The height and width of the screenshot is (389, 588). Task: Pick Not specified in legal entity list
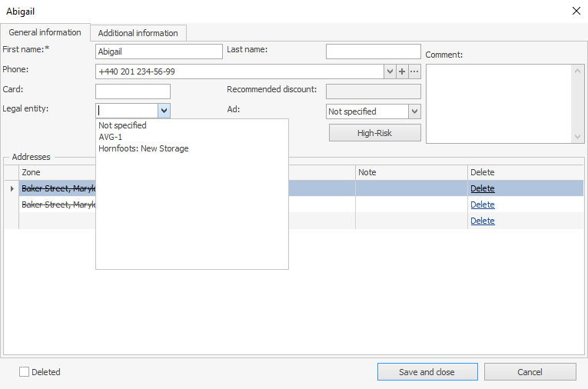tap(122, 125)
